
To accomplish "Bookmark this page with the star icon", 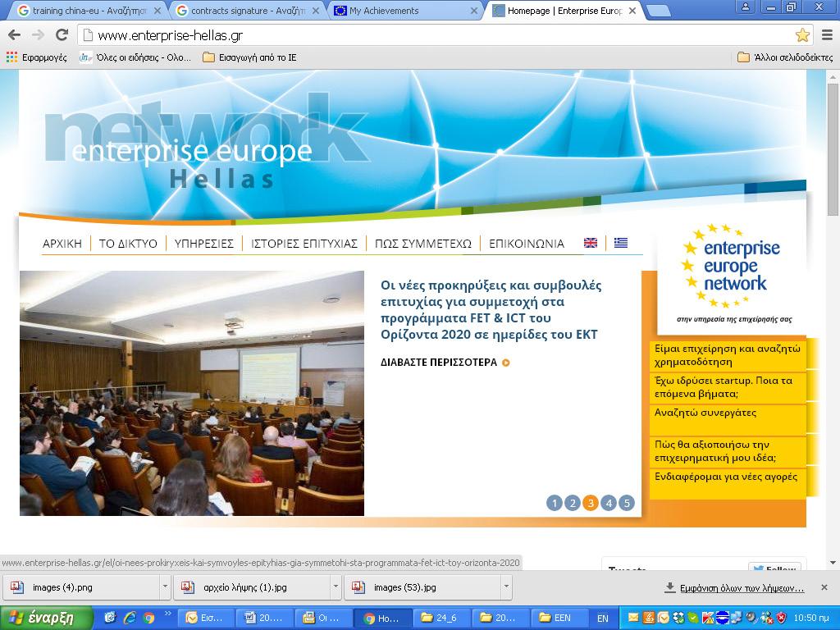I will 802,35.
